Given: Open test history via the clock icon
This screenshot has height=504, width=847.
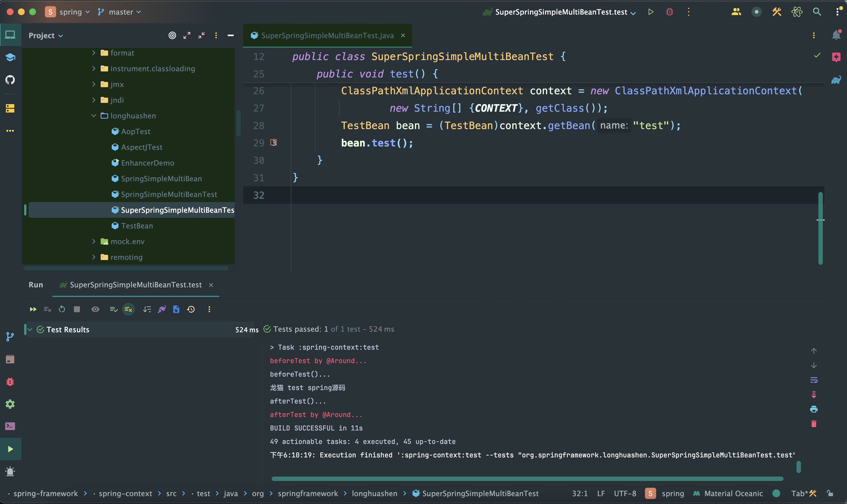Looking at the screenshot, I should pos(191,309).
